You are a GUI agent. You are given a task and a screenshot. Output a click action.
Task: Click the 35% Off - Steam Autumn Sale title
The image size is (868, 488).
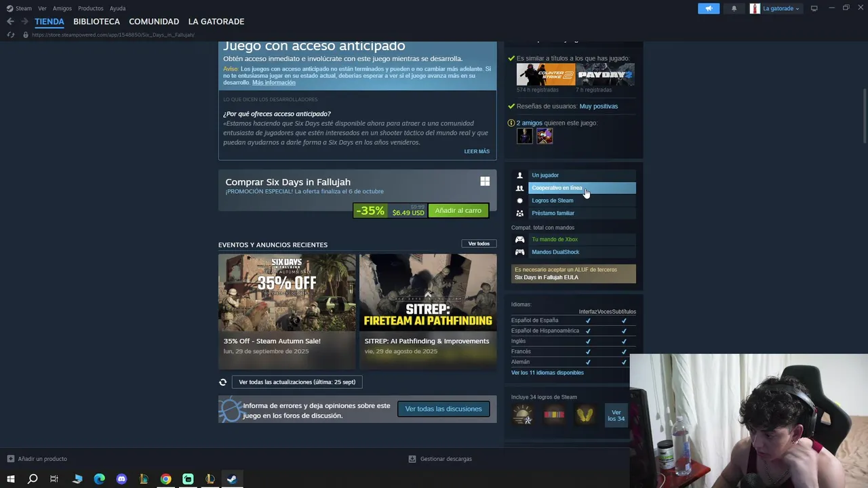point(272,341)
